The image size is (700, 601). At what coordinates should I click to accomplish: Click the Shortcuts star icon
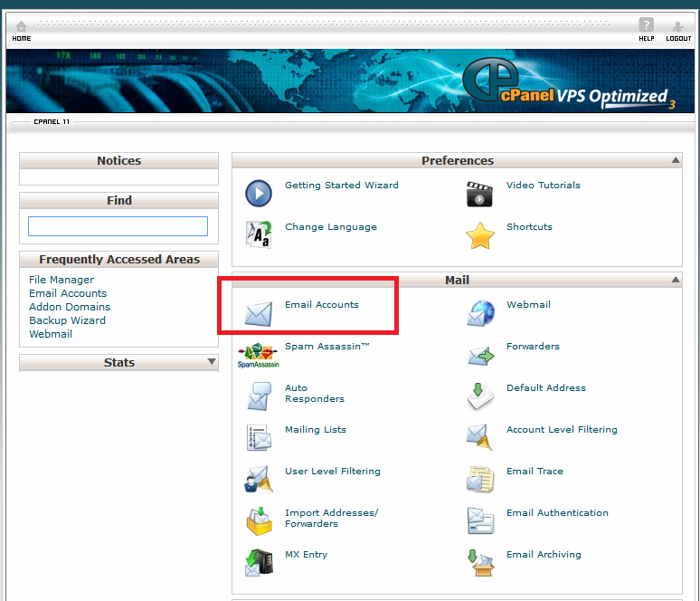point(480,235)
